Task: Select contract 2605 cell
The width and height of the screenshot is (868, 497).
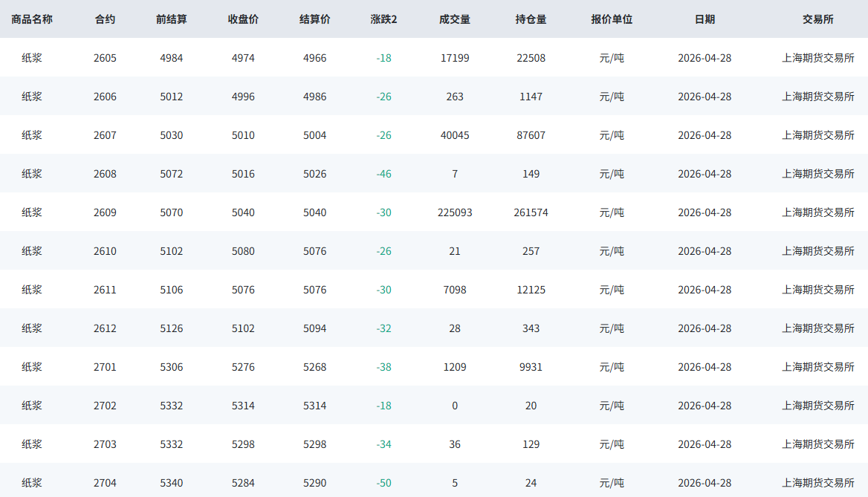Action: pyautogui.click(x=105, y=58)
